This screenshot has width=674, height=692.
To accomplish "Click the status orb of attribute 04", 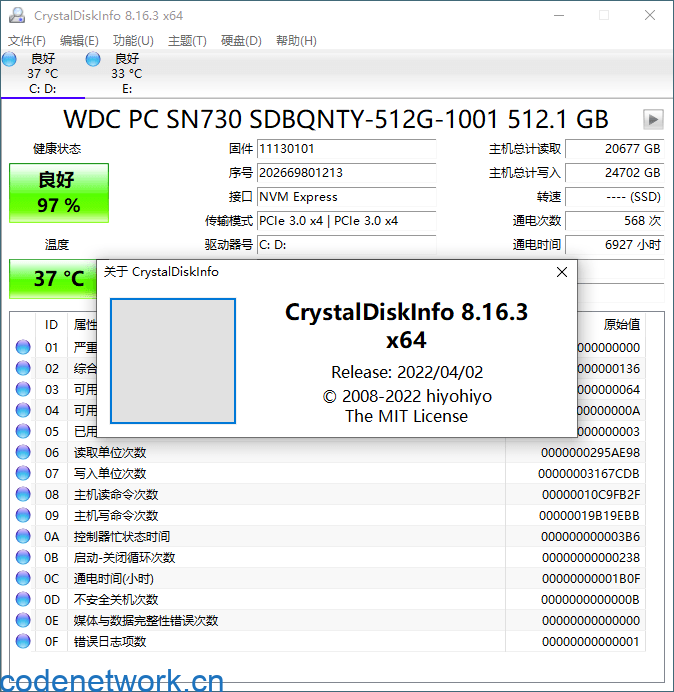I will point(23,410).
